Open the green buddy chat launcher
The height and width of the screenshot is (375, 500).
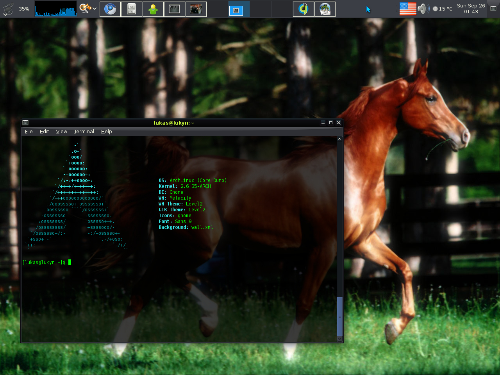pos(153,9)
